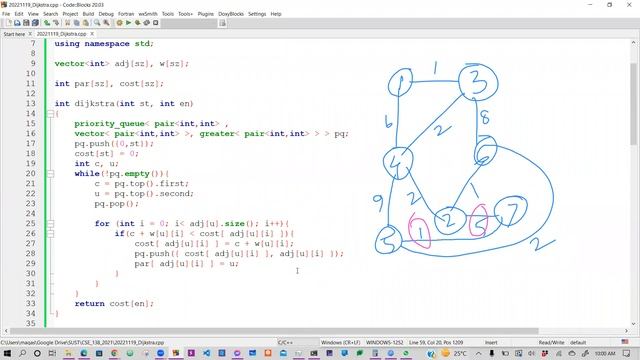
Task: Open the Settings menu
Action: click(257, 14)
